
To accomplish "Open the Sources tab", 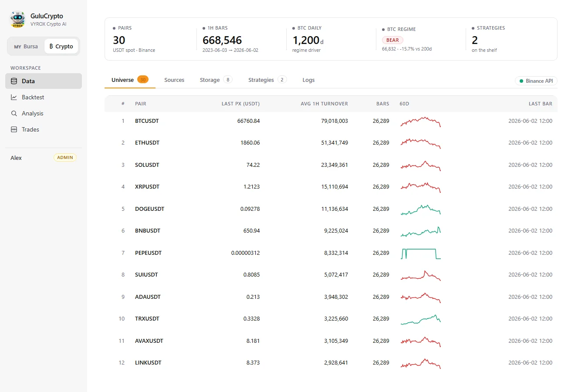I will tap(174, 80).
